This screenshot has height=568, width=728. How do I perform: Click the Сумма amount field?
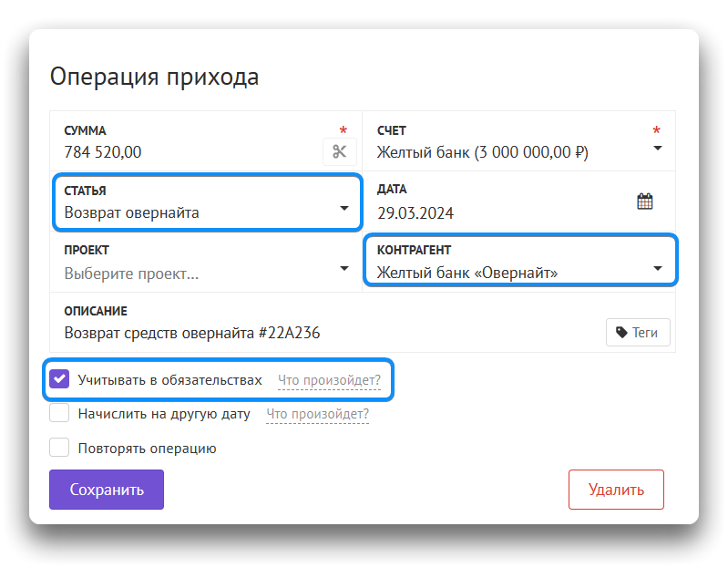(182, 152)
